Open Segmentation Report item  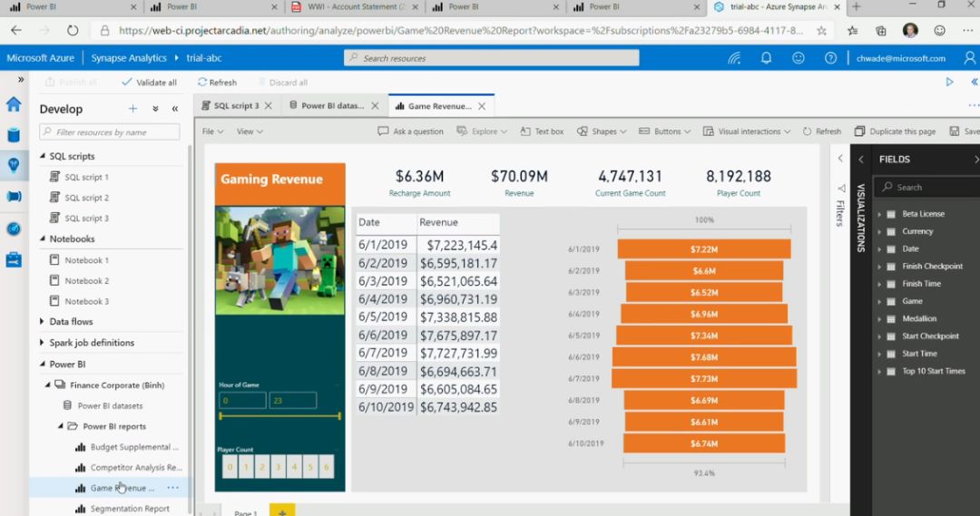tap(130, 509)
